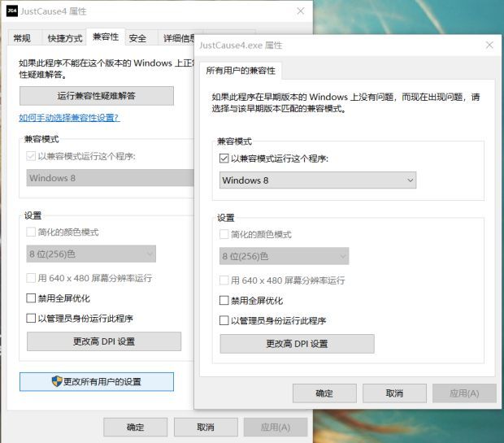
Task: Open the 安全 tab
Action: [x=137, y=38]
